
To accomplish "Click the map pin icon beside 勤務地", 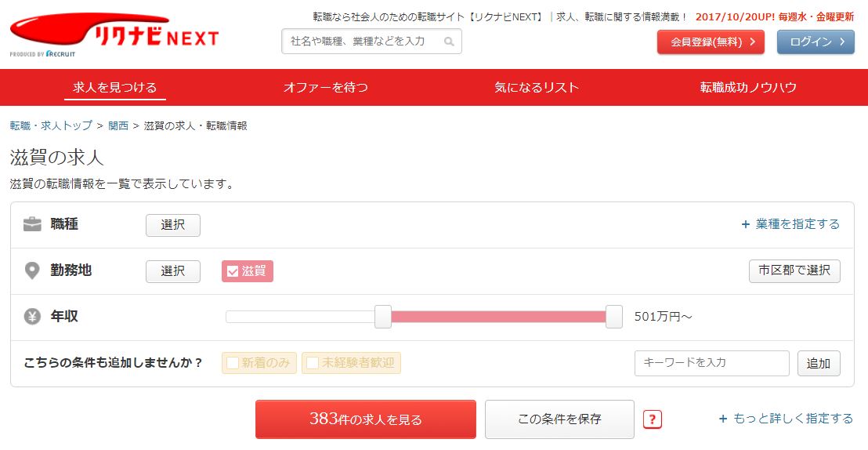I will click(x=32, y=271).
